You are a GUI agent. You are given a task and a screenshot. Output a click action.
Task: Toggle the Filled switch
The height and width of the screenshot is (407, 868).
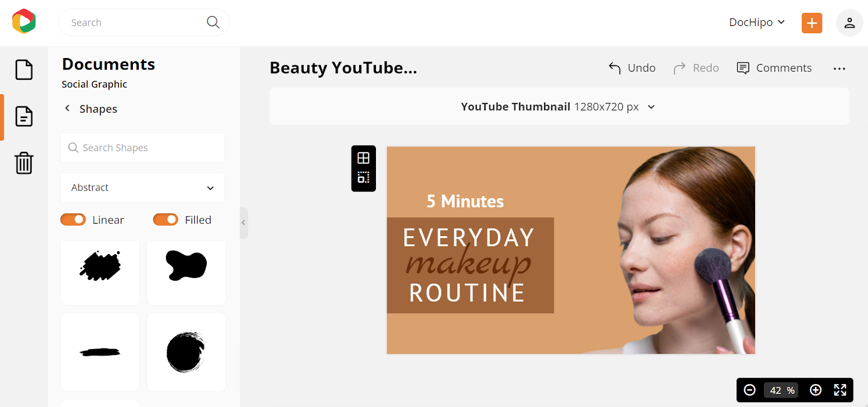165,219
